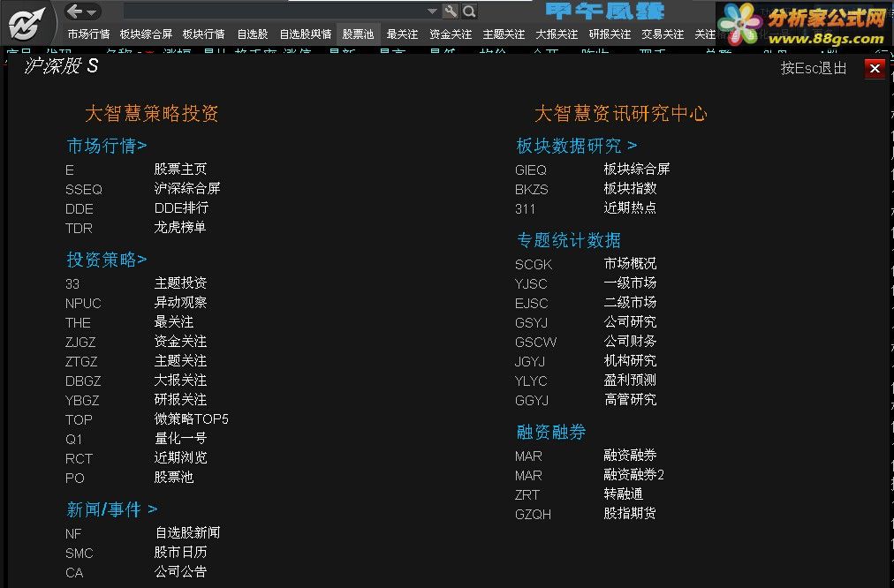Close the 沪深股 S shortcut panel
The height and width of the screenshot is (588, 894).
pos(875,68)
